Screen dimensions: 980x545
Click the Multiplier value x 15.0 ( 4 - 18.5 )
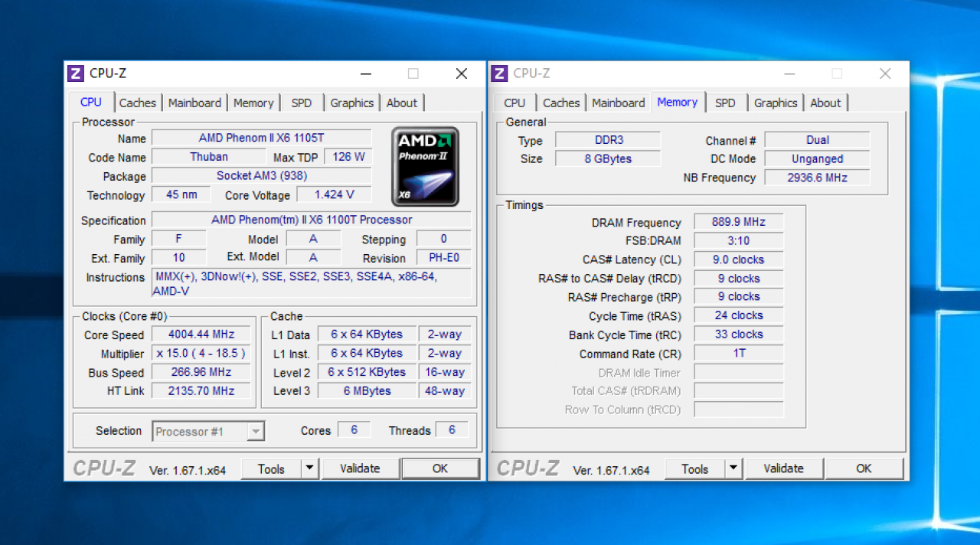coord(202,354)
